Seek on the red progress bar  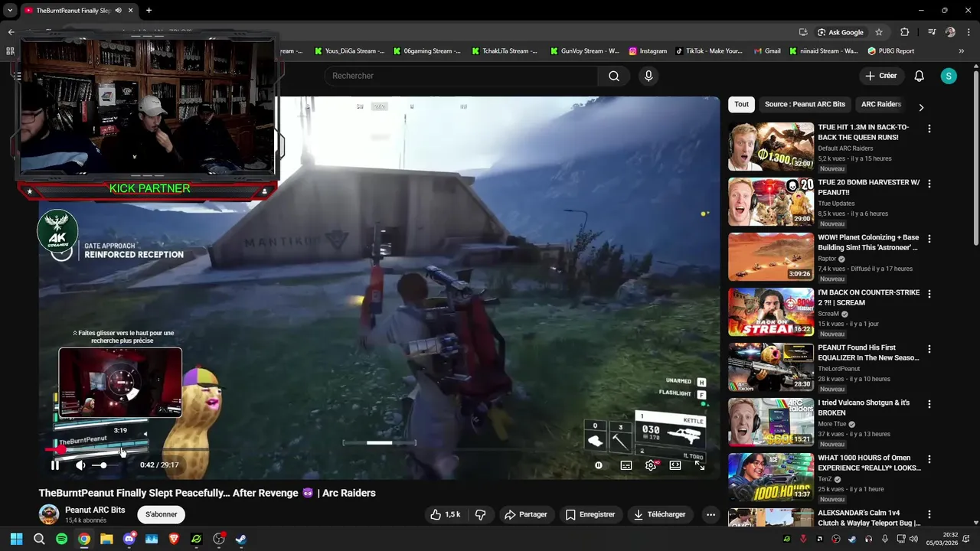click(379, 450)
